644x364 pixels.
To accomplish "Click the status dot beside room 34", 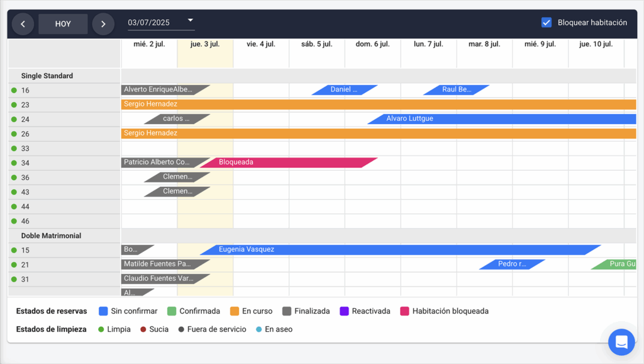I will [x=14, y=163].
